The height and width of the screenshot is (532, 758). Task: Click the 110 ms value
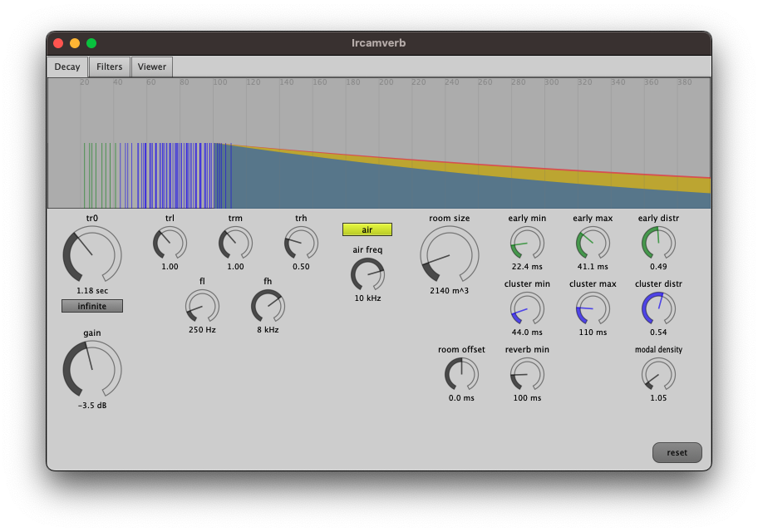coord(593,332)
